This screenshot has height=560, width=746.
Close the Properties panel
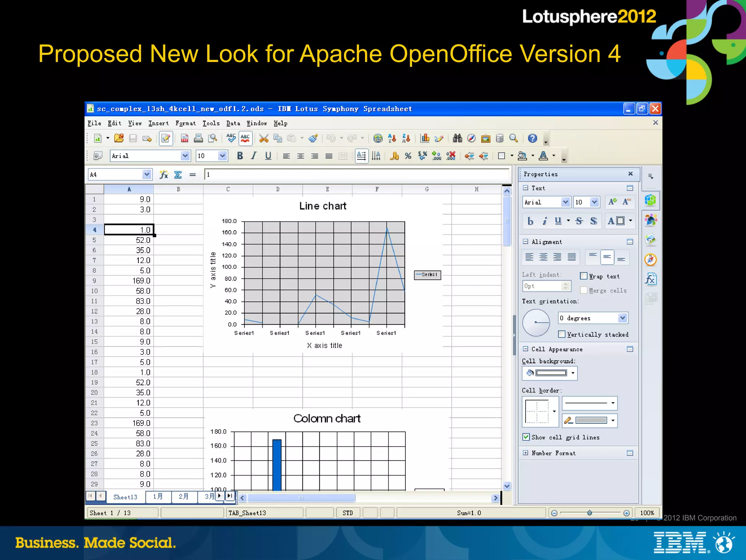click(630, 174)
